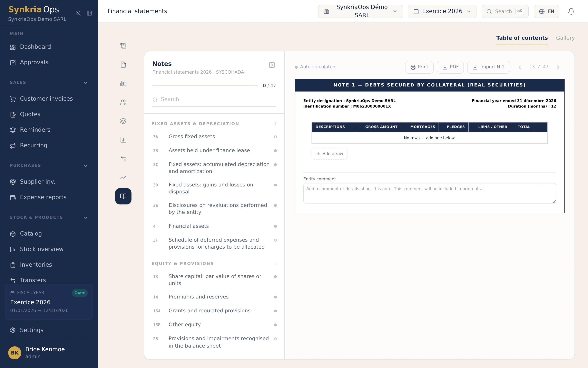Click the top bar Search field
The image size is (588, 368).
tap(505, 11)
